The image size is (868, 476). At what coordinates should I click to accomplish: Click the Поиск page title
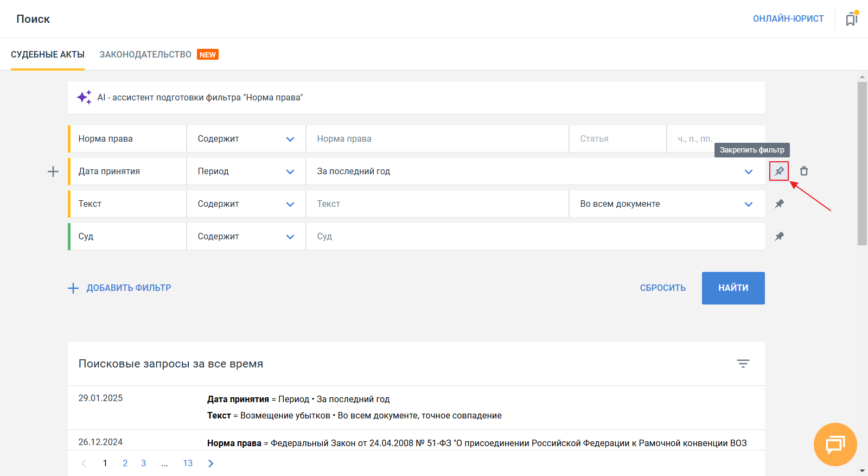pyautogui.click(x=33, y=19)
